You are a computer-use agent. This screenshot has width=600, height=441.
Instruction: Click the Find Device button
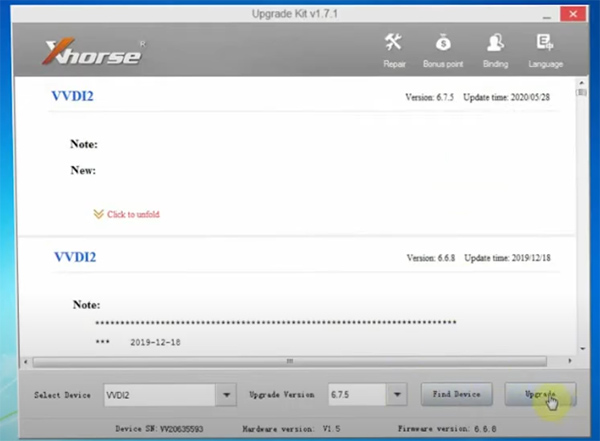click(457, 394)
